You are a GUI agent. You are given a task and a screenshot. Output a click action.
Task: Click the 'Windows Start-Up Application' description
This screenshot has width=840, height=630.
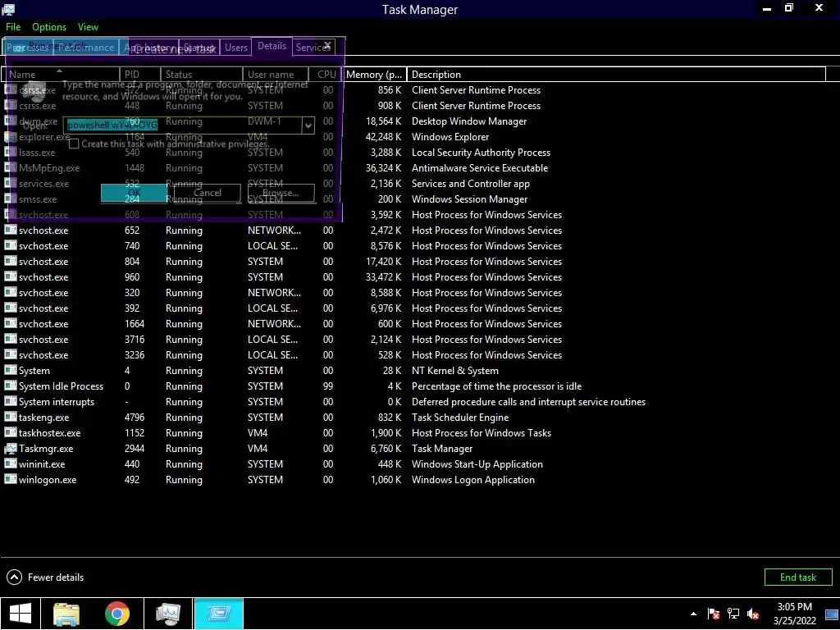pyautogui.click(x=477, y=464)
